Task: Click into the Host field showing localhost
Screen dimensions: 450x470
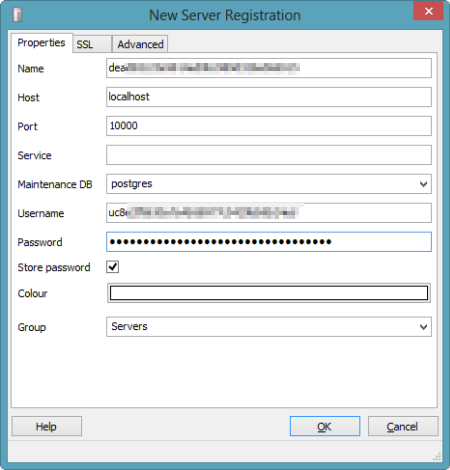Action: [x=269, y=97]
